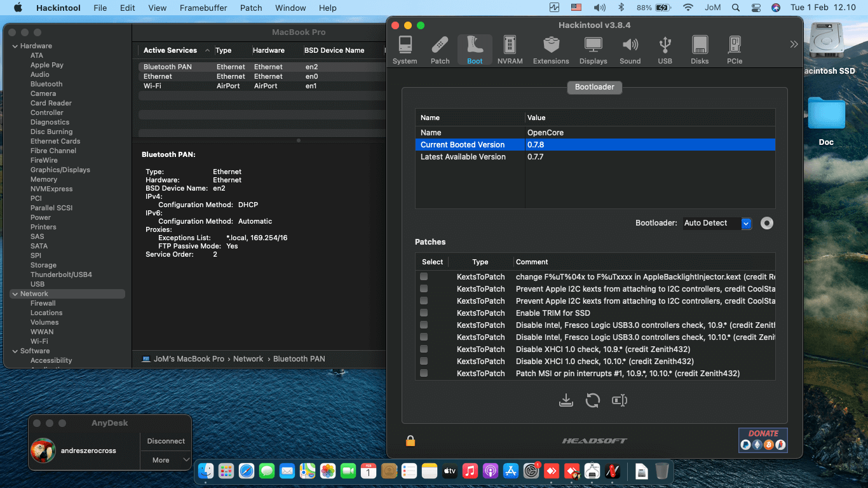Switch to the USB toolbar section
The width and height of the screenshot is (868, 488).
pos(665,50)
